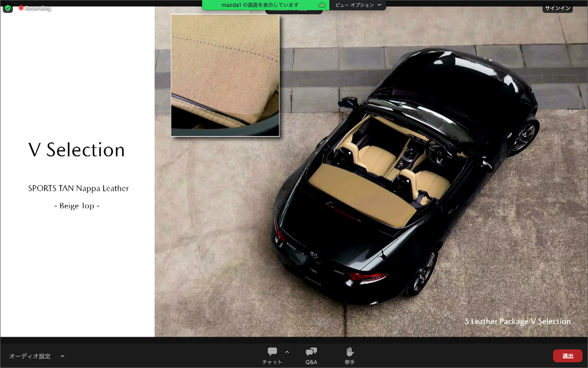
Task: Click the サインイン sign-in button
Action: (x=557, y=8)
